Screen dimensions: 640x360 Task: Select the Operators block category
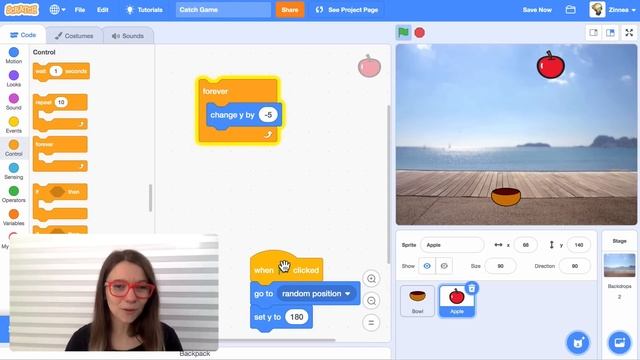click(x=13, y=194)
